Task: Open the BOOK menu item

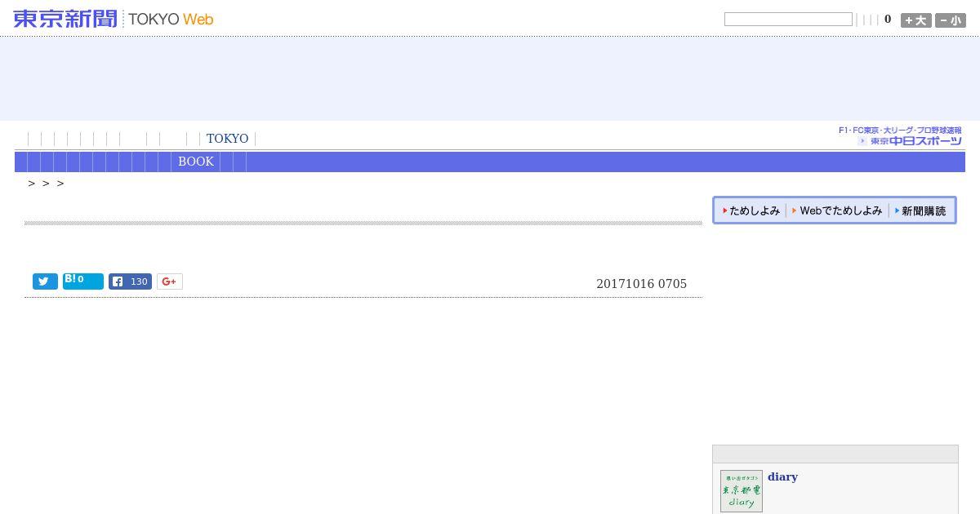Action: [196, 162]
